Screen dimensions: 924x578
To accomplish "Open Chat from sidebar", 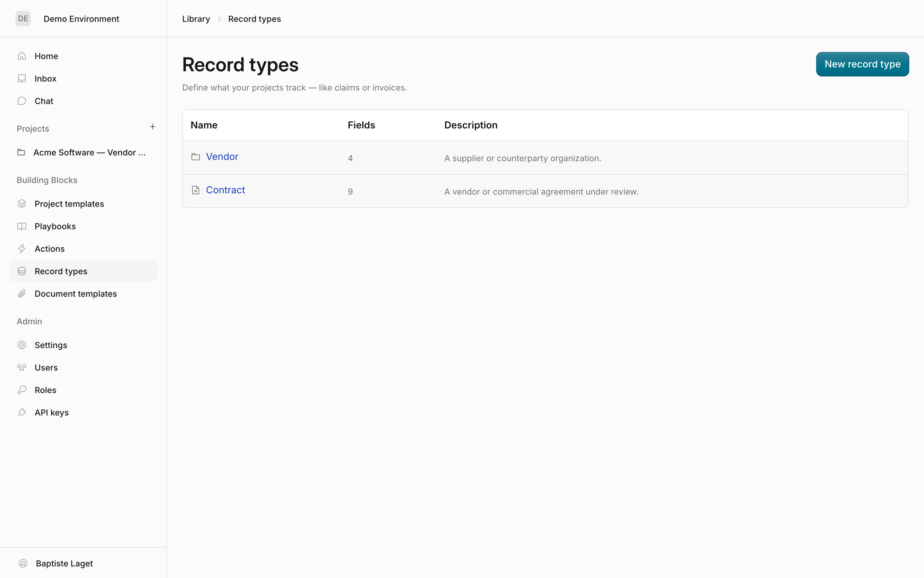I will coord(83,101).
